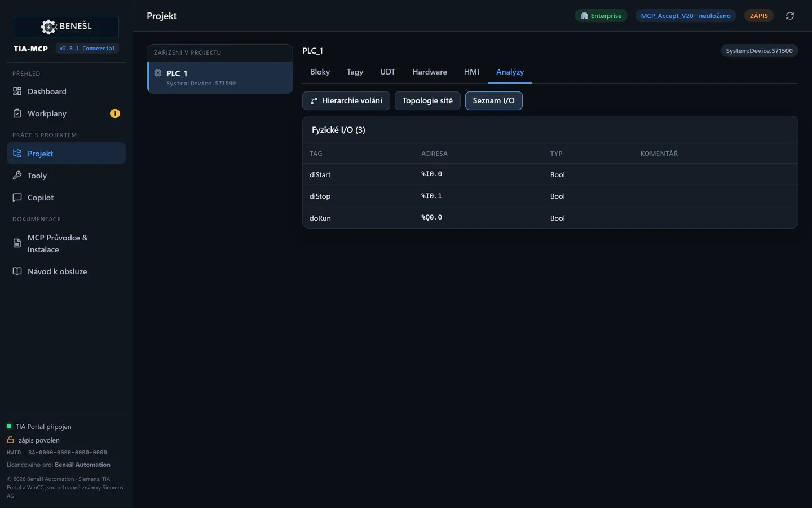This screenshot has height=508, width=812.
Task: Open the Dashboard page
Action: (x=66, y=91)
